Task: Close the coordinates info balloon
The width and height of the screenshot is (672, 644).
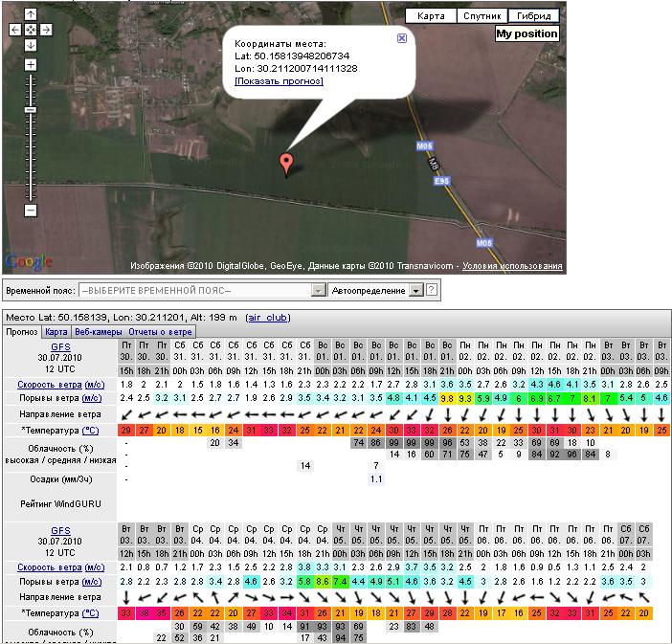Action: click(402, 38)
